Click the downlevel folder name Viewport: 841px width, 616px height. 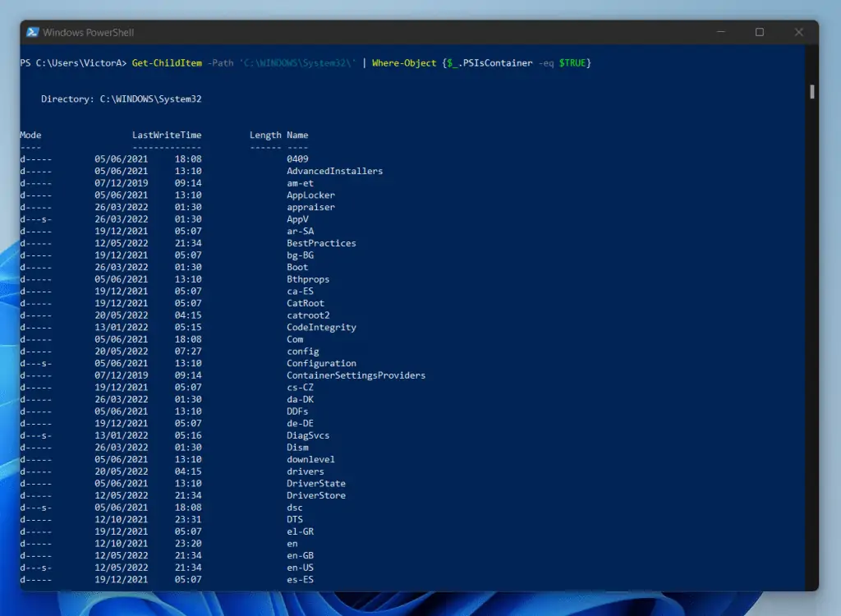(x=310, y=459)
